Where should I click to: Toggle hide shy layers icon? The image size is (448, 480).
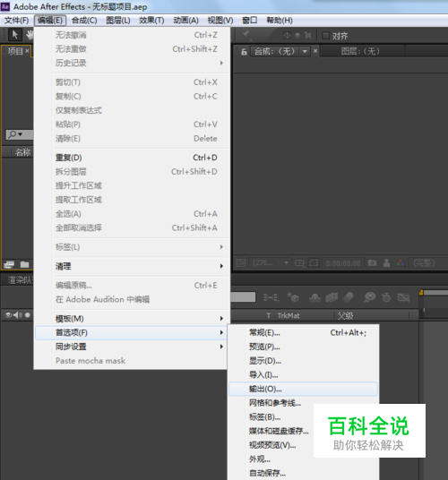tap(314, 297)
